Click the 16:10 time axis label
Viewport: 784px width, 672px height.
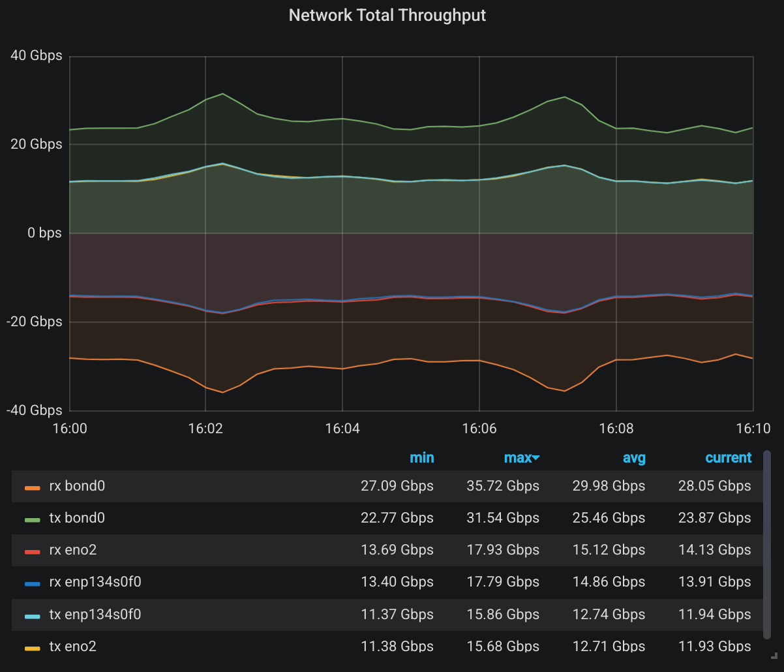[753, 428]
